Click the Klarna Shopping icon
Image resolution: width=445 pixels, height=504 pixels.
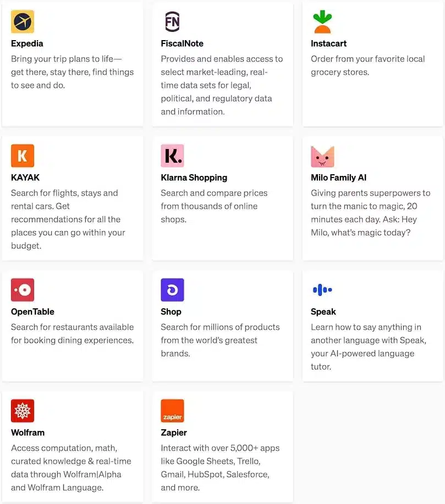click(x=172, y=156)
